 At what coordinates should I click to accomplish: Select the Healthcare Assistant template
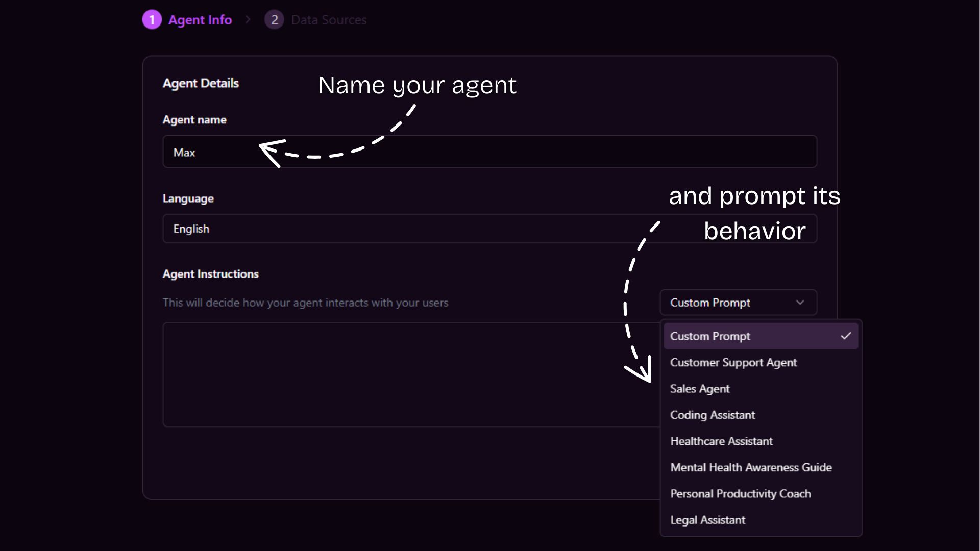click(721, 441)
